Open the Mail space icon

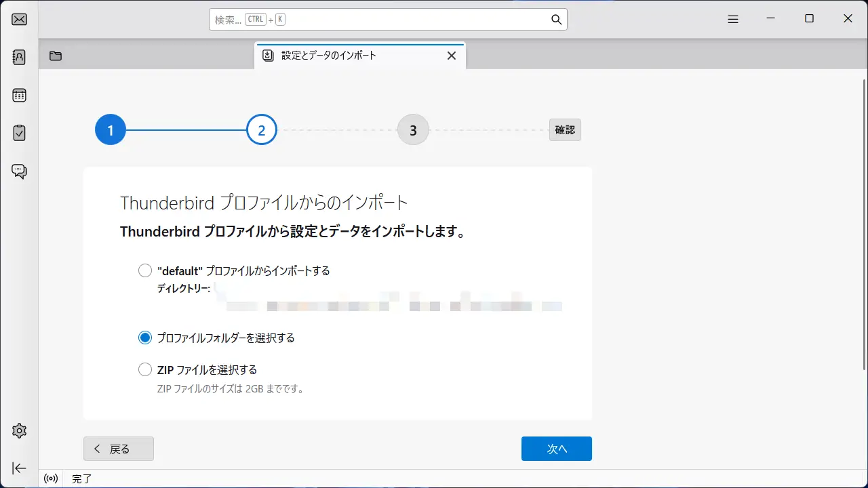[20, 19]
